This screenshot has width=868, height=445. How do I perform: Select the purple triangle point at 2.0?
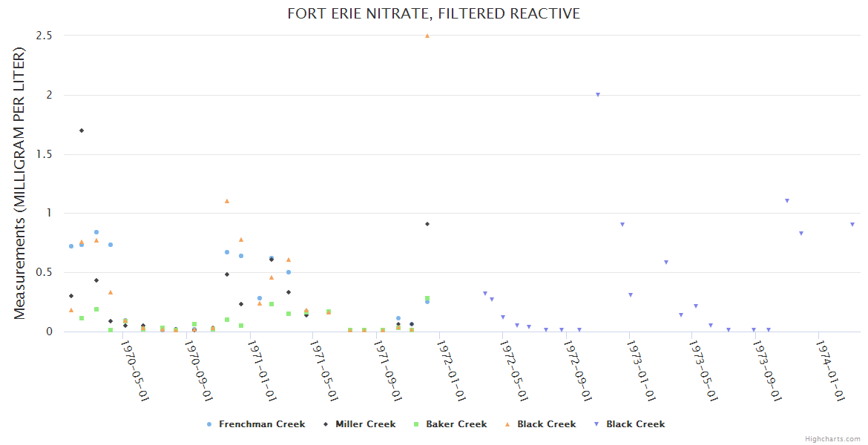point(598,95)
